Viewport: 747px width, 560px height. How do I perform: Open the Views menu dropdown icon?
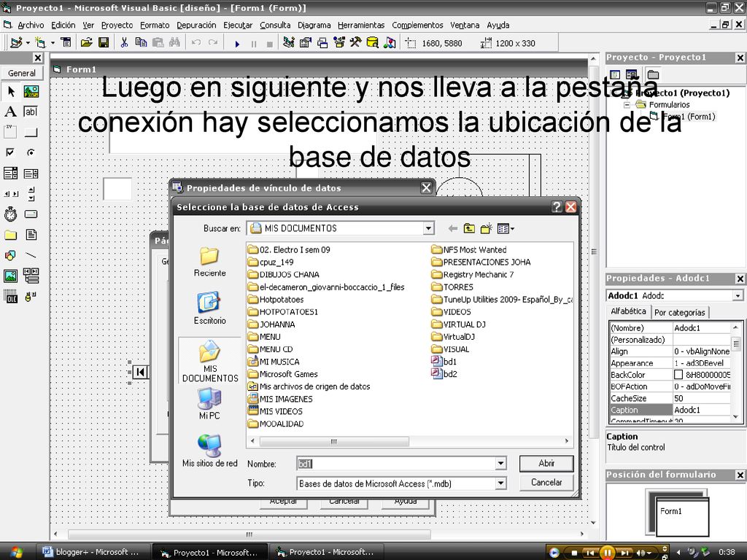click(506, 228)
